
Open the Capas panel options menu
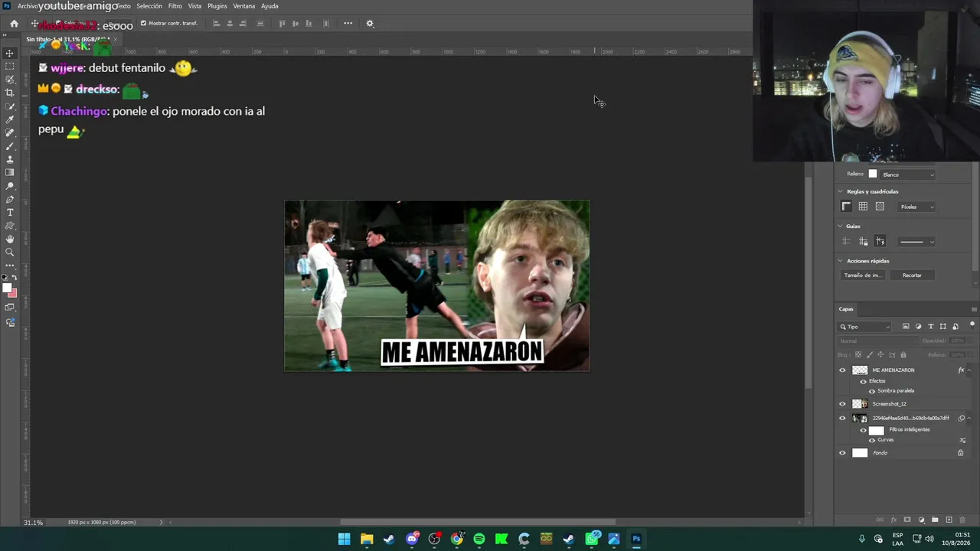[974, 309]
